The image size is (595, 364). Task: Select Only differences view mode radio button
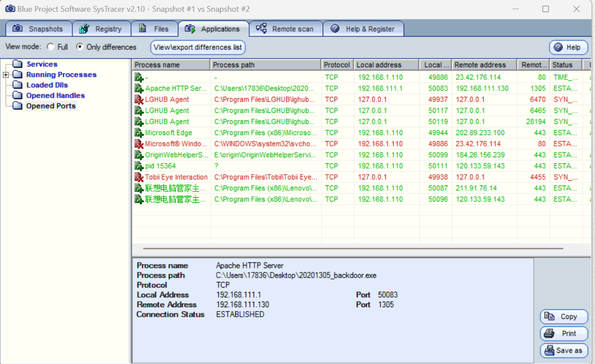80,47
